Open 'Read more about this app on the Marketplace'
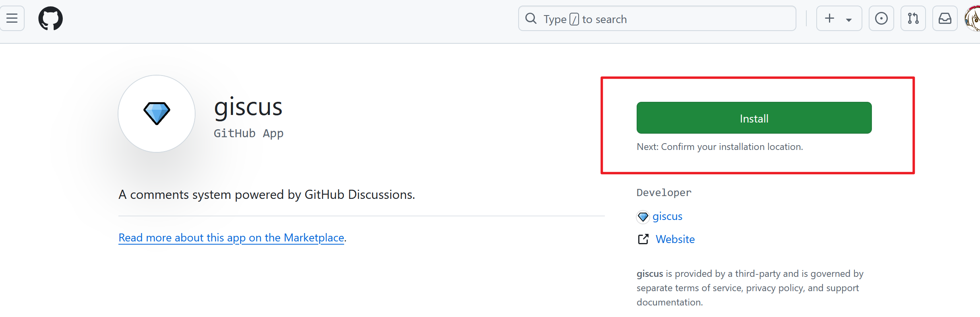980x317 pixels. pos(231,237)
